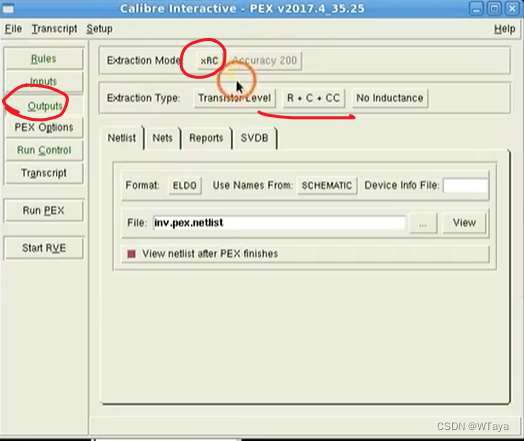Open the xRC extraction mode dropdown

point(209,61)
